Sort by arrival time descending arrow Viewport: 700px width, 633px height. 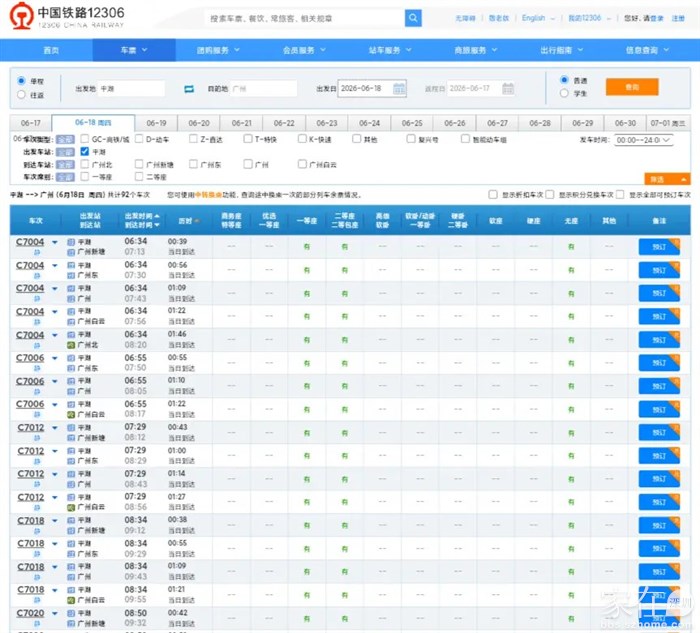tap(157, 225)
